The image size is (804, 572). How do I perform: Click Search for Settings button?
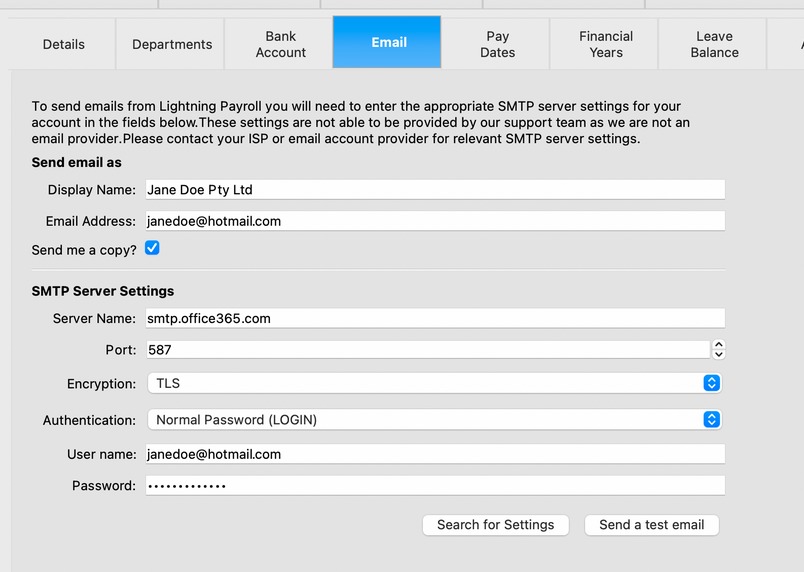tap(496, 525)
